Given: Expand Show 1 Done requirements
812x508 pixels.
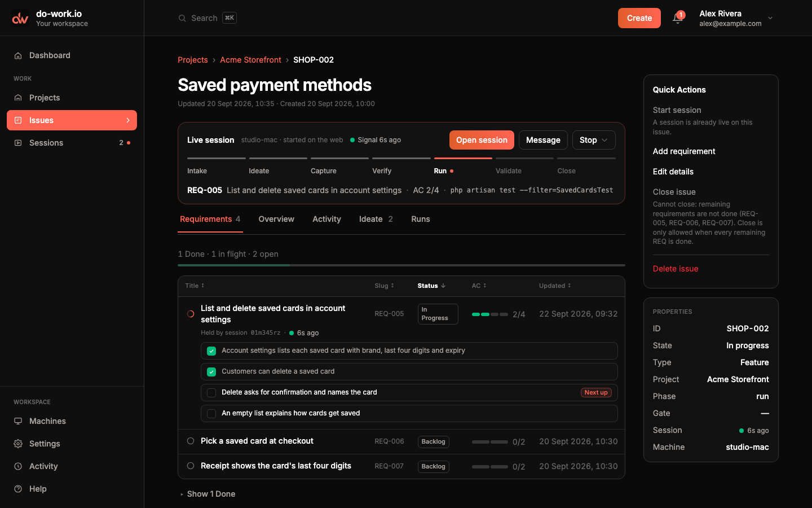Looking at the screenshot, I should 208,494.
